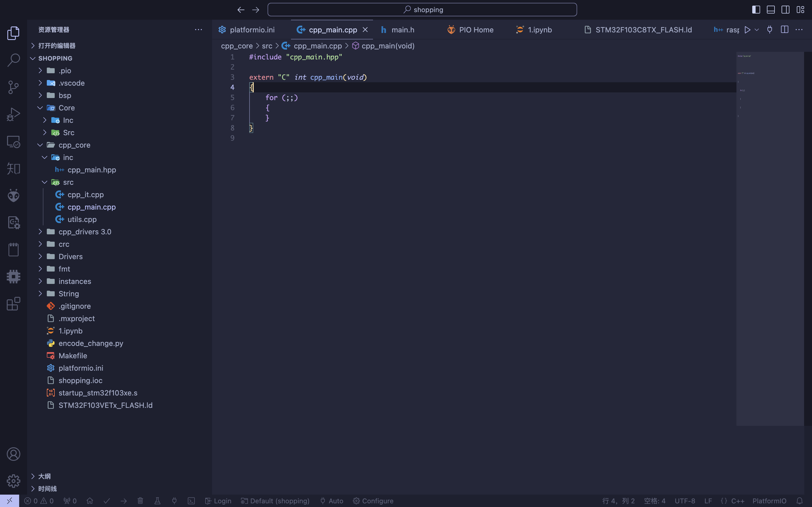
Task: Toggle the bottom panel visibility
Action: click(771, 10)
